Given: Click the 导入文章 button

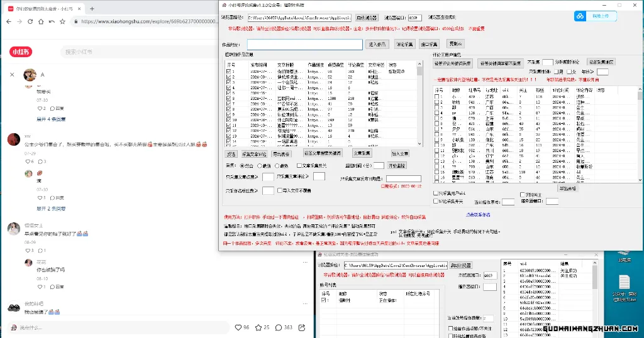Looking at the screenshot, I should tap(399, 153).
